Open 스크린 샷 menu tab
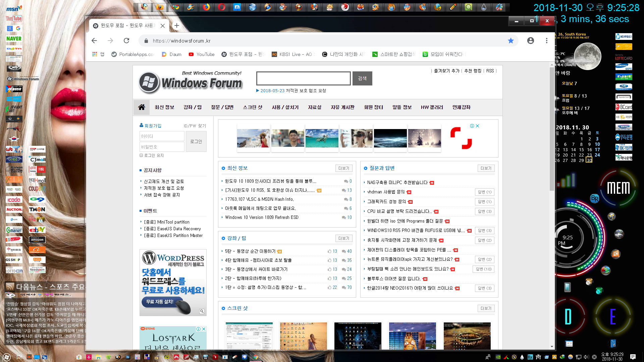Screen dimensions: 644x362 click(x=253, y=107)
